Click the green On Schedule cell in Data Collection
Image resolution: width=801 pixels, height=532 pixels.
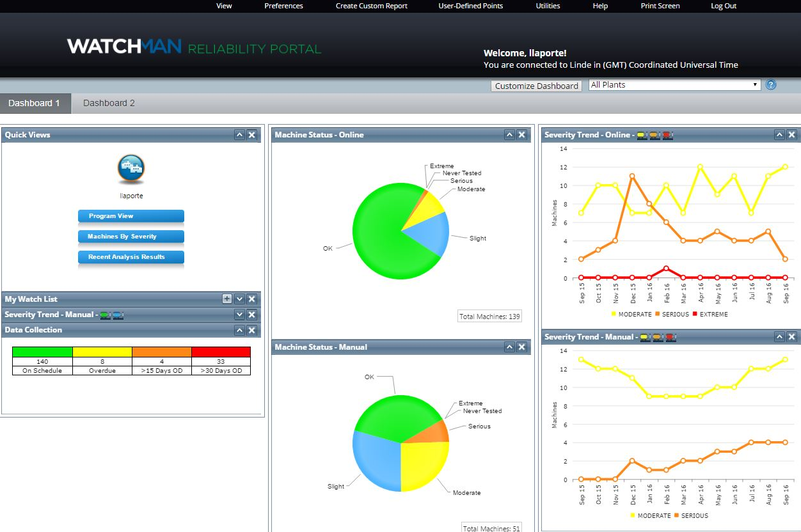tap(42, 361)
